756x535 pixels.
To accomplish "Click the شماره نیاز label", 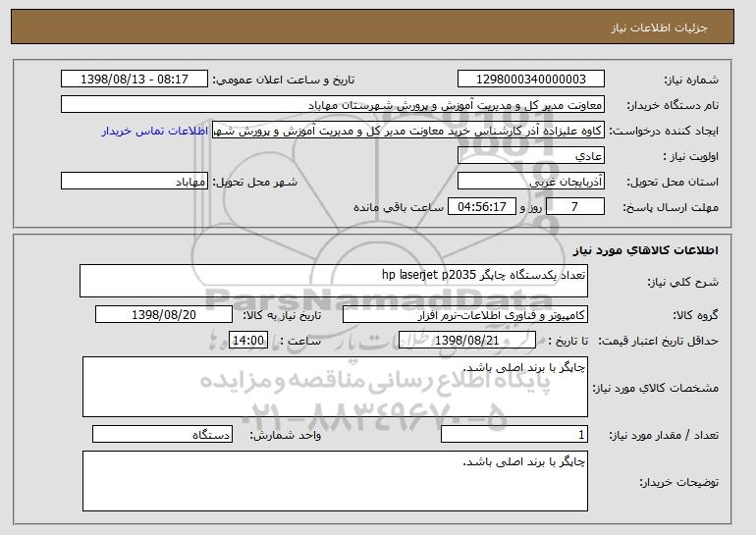I will tap(691, 80).
